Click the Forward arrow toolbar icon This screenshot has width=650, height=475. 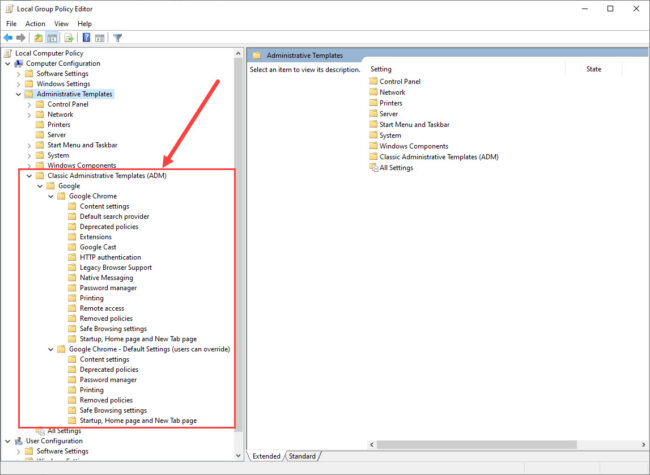[x=21, y=38]
